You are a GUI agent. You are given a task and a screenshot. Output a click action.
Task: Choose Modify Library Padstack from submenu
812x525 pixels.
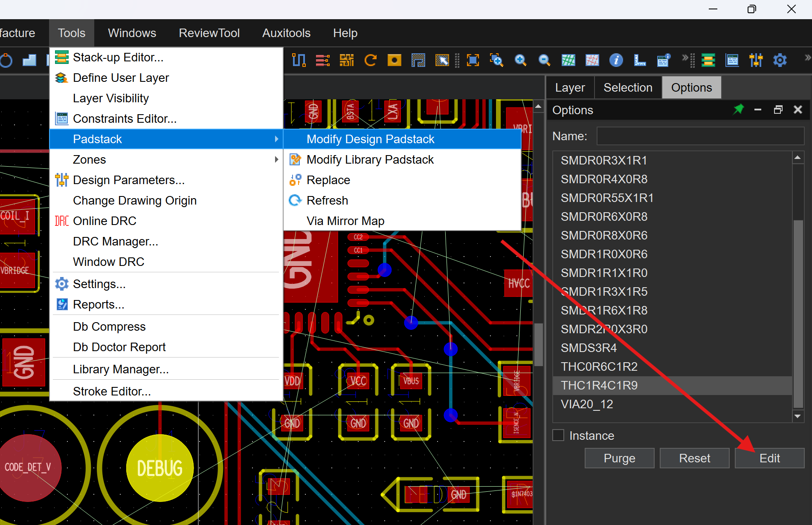[x=370, y=159]
